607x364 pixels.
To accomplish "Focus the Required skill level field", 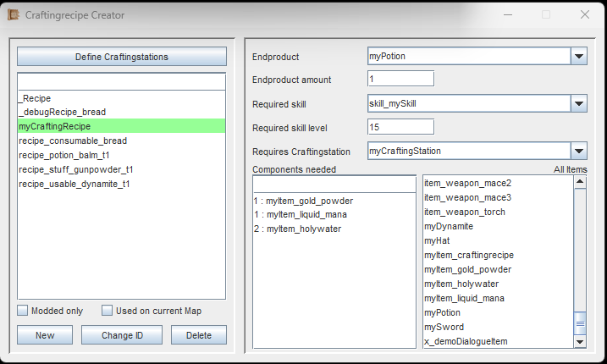I will [x=400, y=127].
